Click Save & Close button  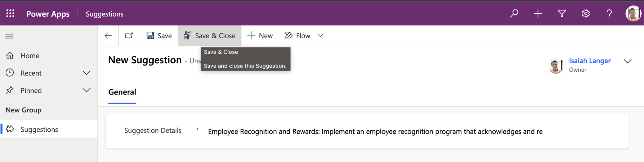coord(209,35)
